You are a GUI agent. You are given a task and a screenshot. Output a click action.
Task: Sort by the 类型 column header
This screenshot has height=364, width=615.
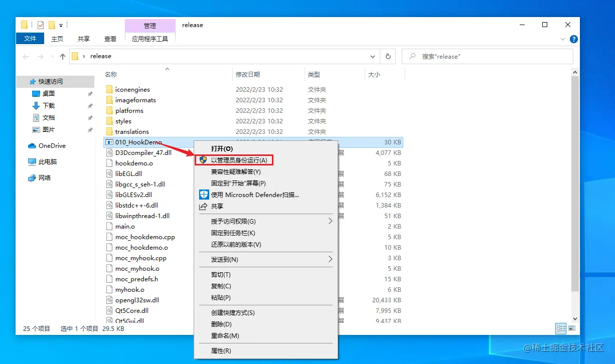point(314,74)
